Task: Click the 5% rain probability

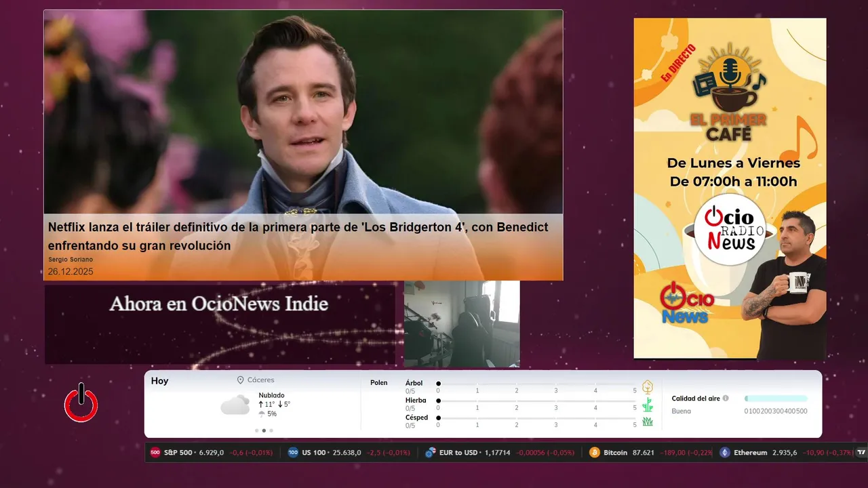Action: pyautogui.click(x=272, y=413)
